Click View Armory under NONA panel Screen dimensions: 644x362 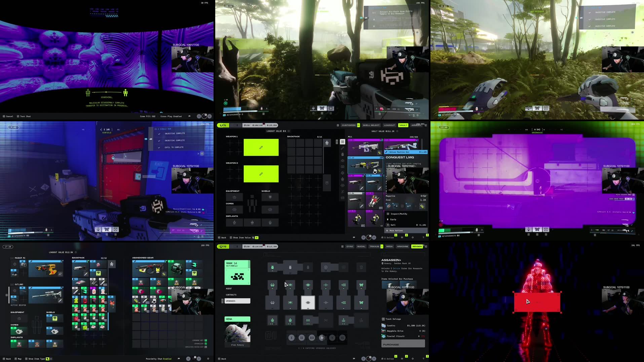point(237,345)
